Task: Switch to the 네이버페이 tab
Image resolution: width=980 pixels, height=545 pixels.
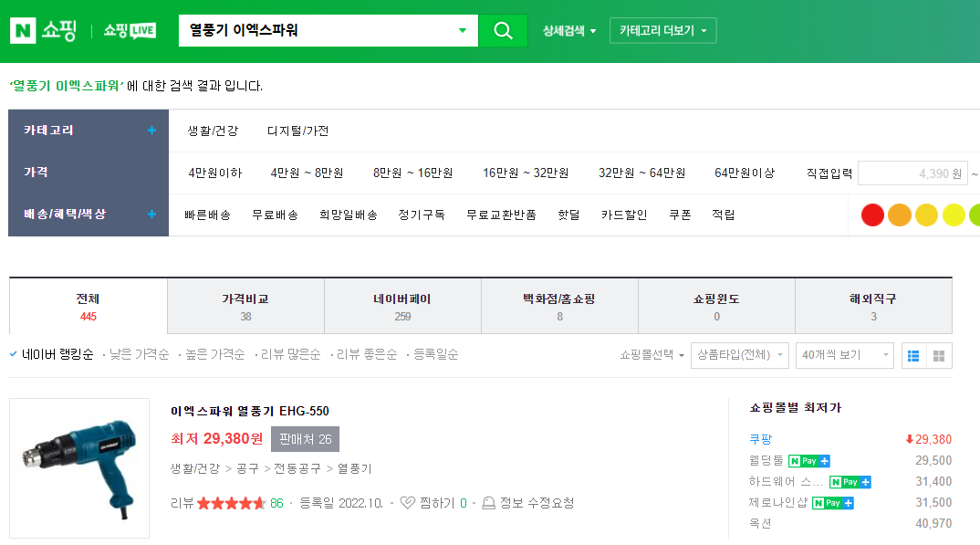Action: click(402, 306)
